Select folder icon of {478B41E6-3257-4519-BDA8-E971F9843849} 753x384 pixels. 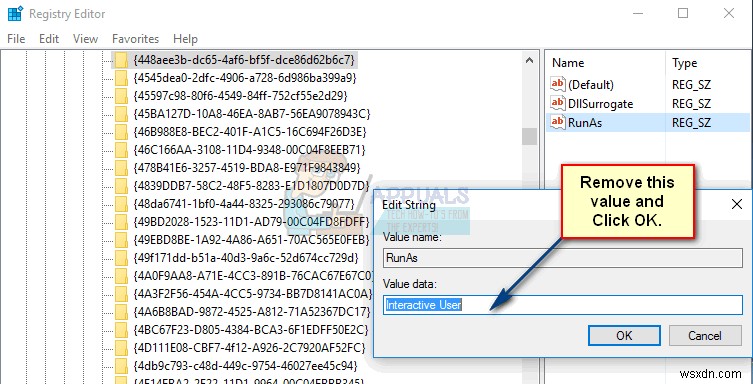(121, 167)
